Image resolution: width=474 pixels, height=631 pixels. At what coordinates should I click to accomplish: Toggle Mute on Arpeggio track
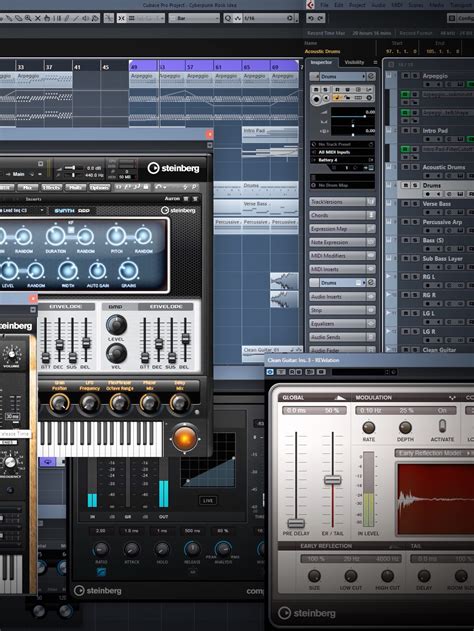(406, 76)
